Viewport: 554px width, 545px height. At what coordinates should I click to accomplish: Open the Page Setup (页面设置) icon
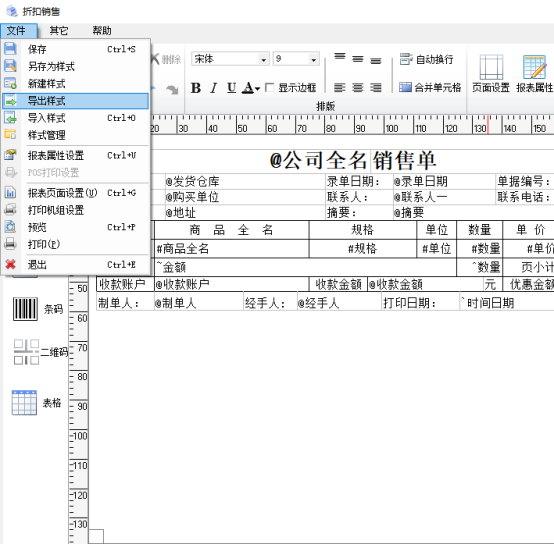[x=491, y=73]
